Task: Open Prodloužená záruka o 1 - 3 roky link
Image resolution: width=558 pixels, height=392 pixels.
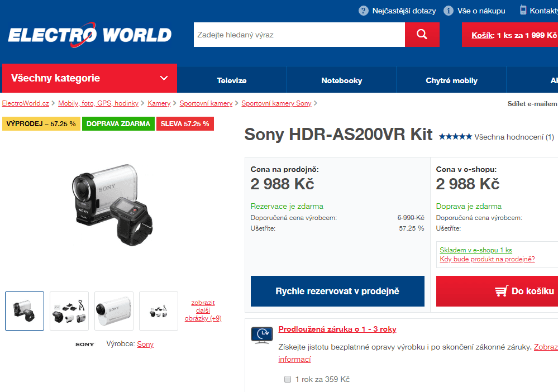Action: tap(337, 329)
